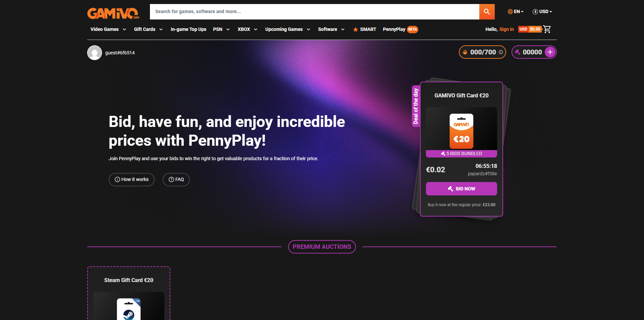Click the hand icon in the 000/700 counter
This screenshot has height=320, width=644.
465,52
